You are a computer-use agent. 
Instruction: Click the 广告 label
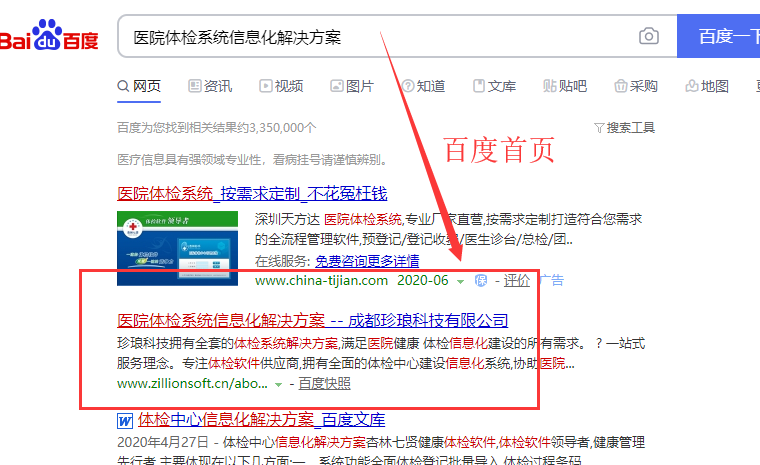552,280
